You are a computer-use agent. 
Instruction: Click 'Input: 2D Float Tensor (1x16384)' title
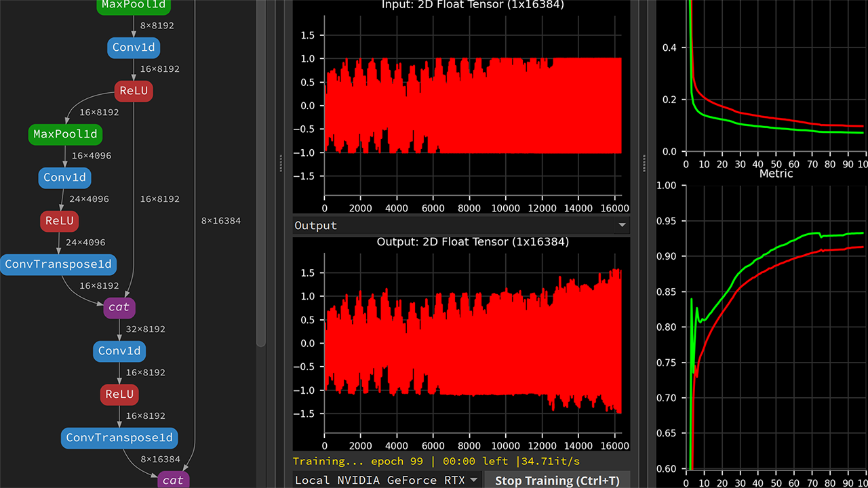pos(474,5)
